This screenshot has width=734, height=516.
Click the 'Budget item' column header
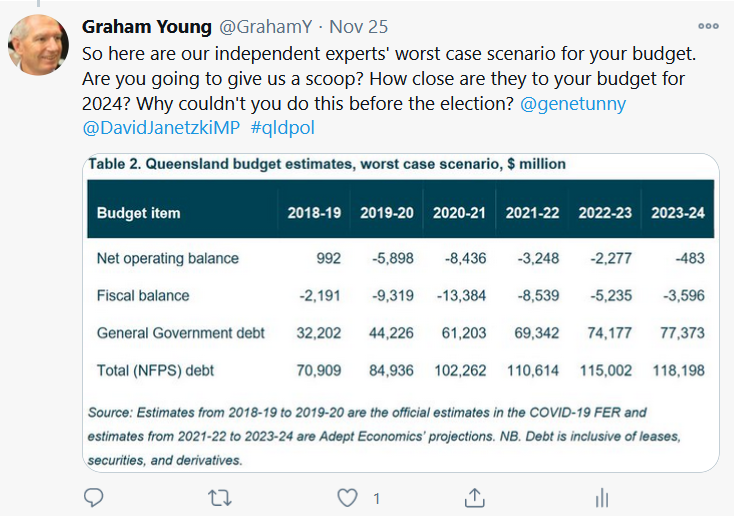tap(138, 213)
